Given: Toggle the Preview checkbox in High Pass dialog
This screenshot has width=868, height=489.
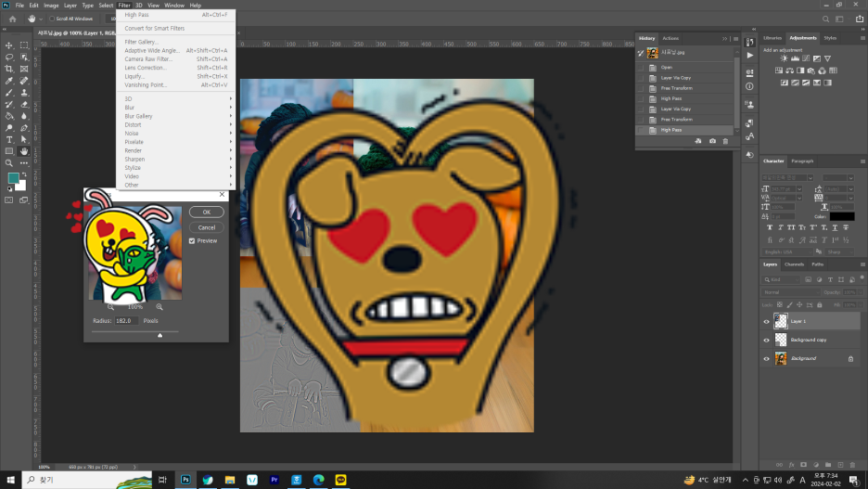Looking at the screenshot, I should click(x=192, y=241).
